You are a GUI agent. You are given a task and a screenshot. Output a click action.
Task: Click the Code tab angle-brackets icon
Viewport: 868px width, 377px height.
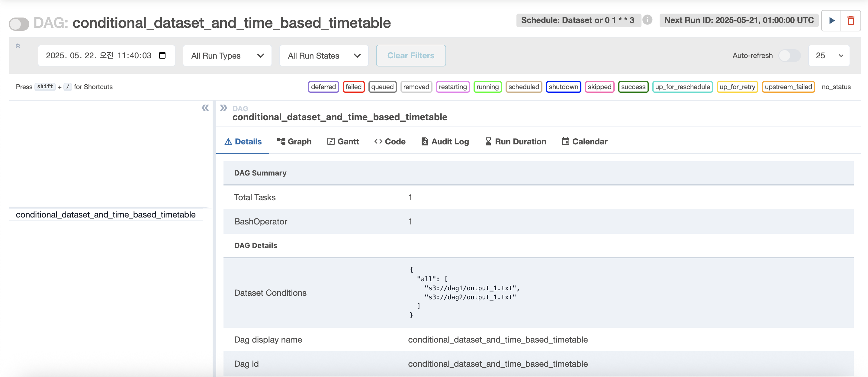(x=378, y=141)
